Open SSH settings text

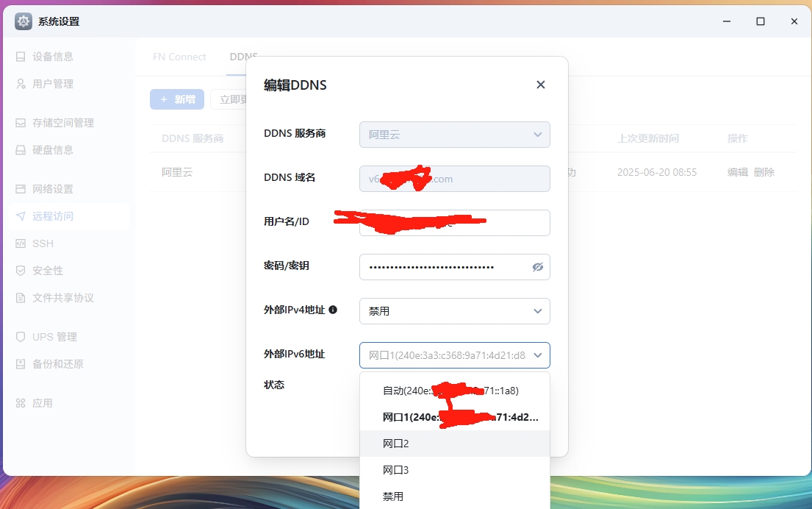(x=43, y=243)
